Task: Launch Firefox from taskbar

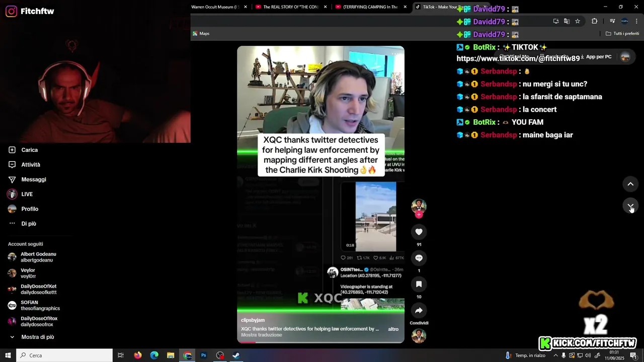Action: [138, 355]
